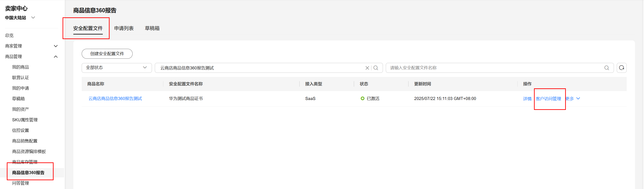
Task: Open 我的申请 in the sidebar
Action: [20, 88]
